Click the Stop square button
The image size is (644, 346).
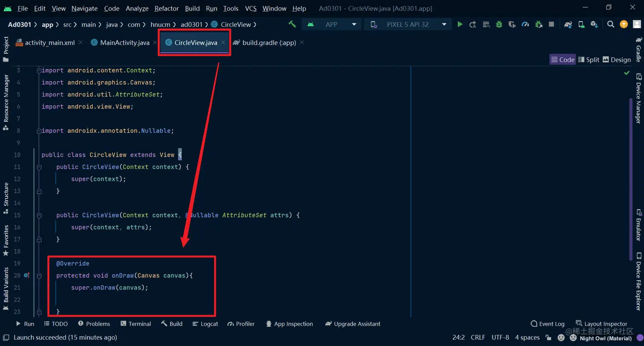pyautogui.click(x=552, y=24)
